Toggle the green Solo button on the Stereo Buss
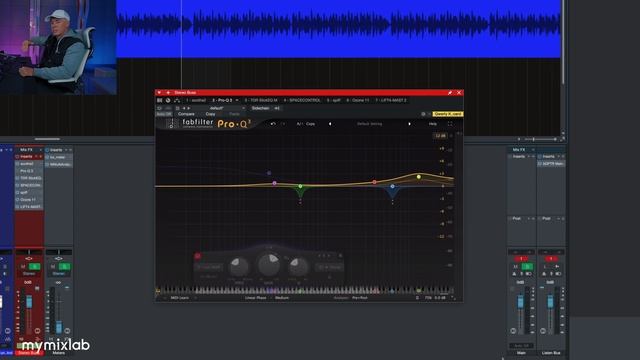Screen dimensions: 640x360 [x=35, y=267]
